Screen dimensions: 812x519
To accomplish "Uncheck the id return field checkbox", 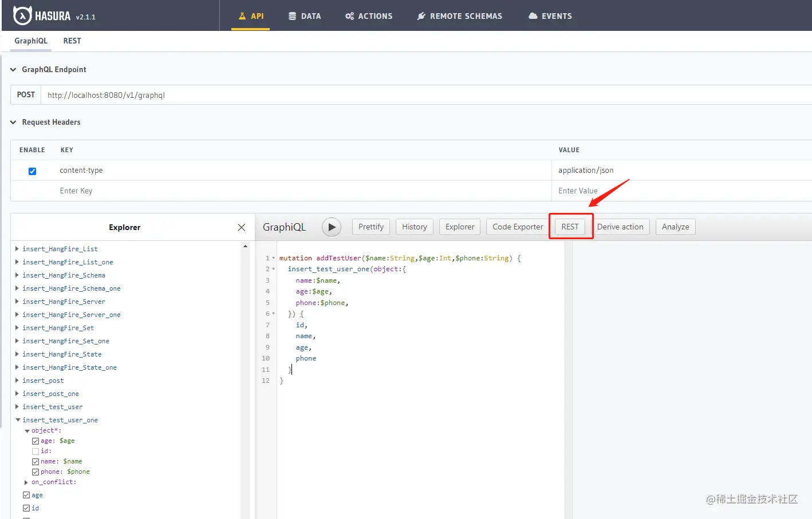I will 26,508.
